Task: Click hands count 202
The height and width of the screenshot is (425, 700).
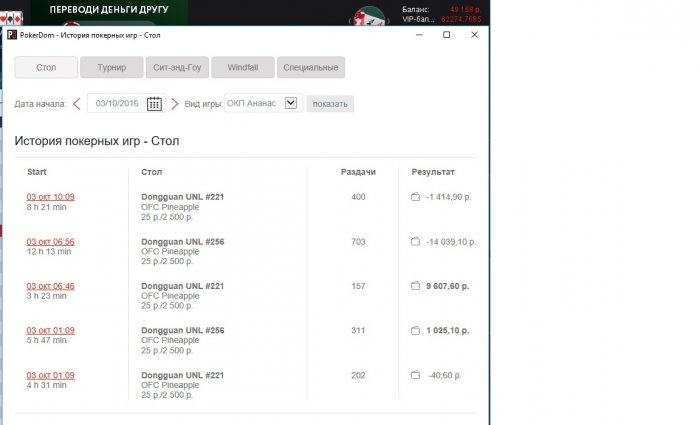Action: click(358, 375)
